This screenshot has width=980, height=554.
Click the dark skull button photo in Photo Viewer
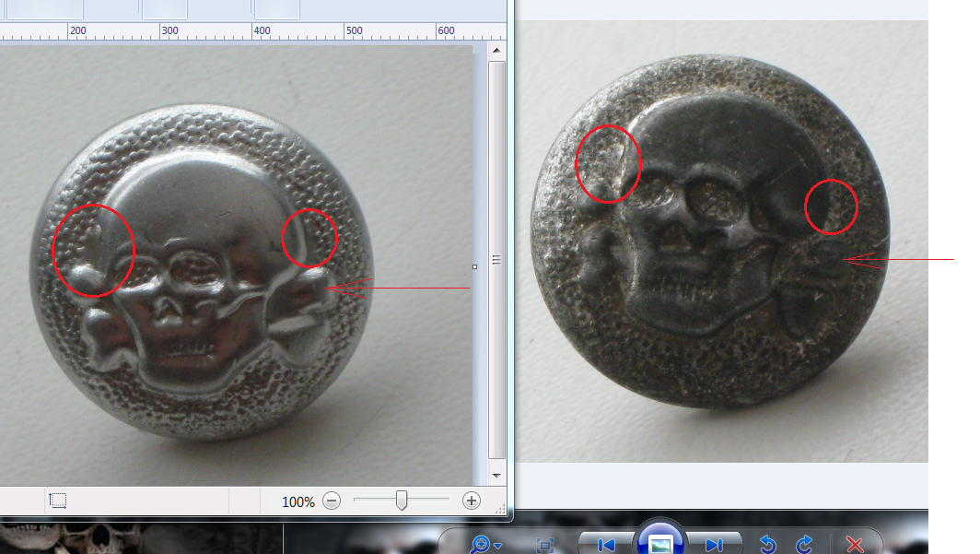[x=709, y=232]
